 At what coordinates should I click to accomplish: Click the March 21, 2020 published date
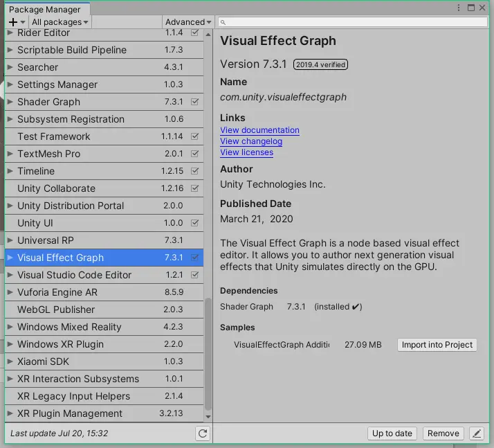pyautogui.click(x=257, y=219)
